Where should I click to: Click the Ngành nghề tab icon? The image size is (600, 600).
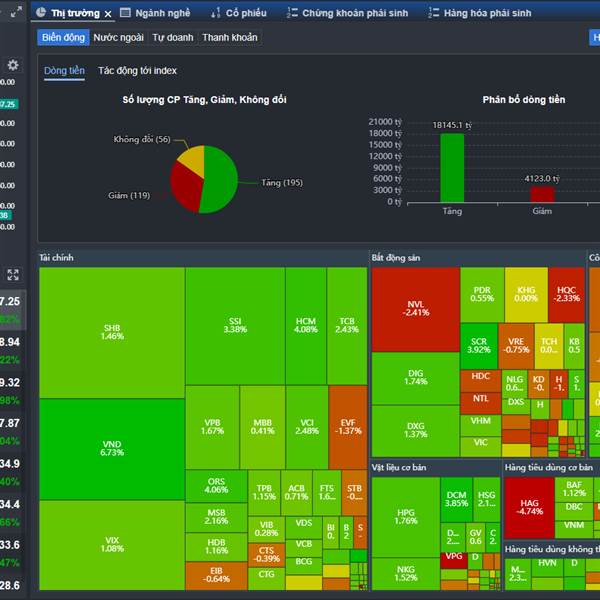click(x=125, y=13)
